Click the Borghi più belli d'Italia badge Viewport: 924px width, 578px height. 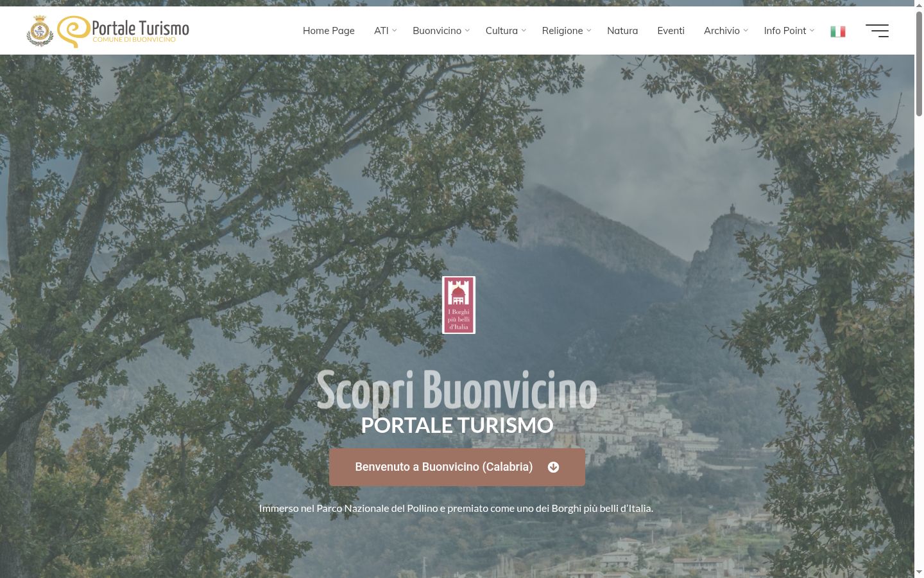tap(459, 305)
